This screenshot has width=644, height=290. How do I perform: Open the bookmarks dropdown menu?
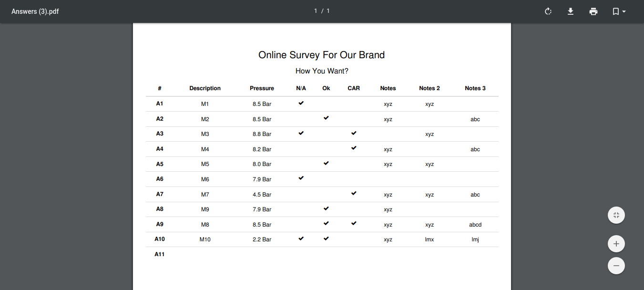coord(619,11)
